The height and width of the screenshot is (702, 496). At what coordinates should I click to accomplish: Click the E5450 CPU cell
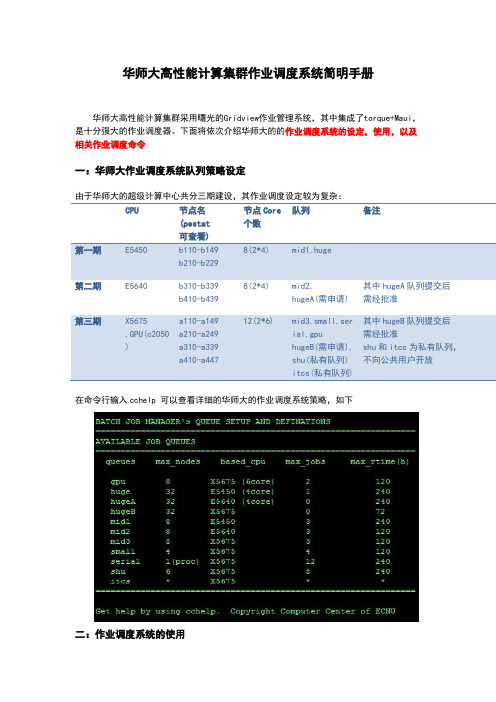[x=136, y=250]
